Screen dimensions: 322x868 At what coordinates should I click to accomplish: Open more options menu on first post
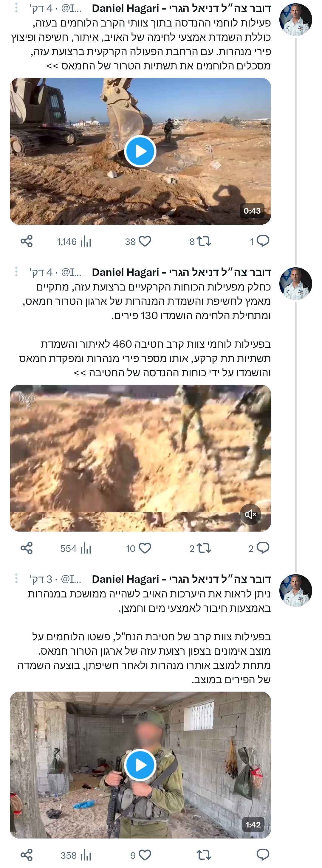click(16, 8)
